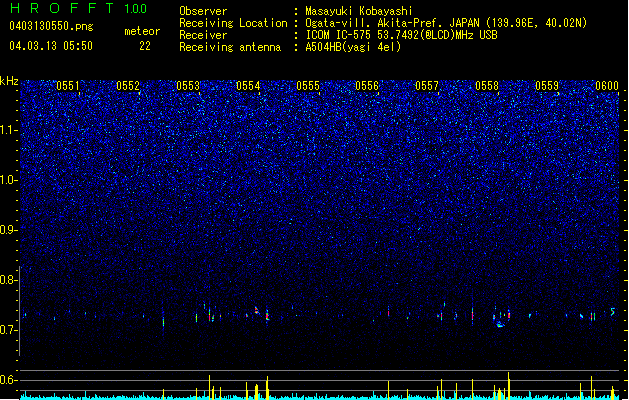629x400 pixels.
Task: Click the meteor count 22
Action: click(x=145, y=46)
